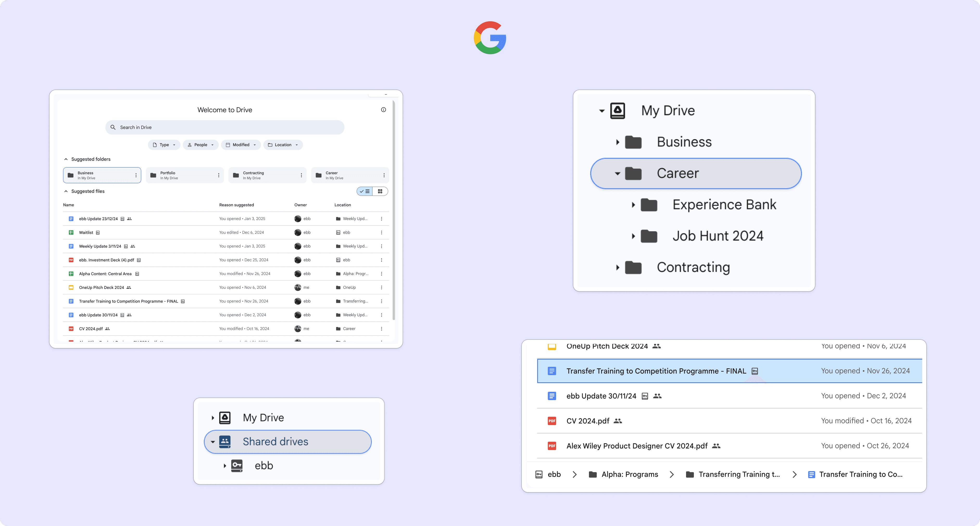Collapse the Shared drives tree item
980x526 pixels.
click(x=213, y=442)
